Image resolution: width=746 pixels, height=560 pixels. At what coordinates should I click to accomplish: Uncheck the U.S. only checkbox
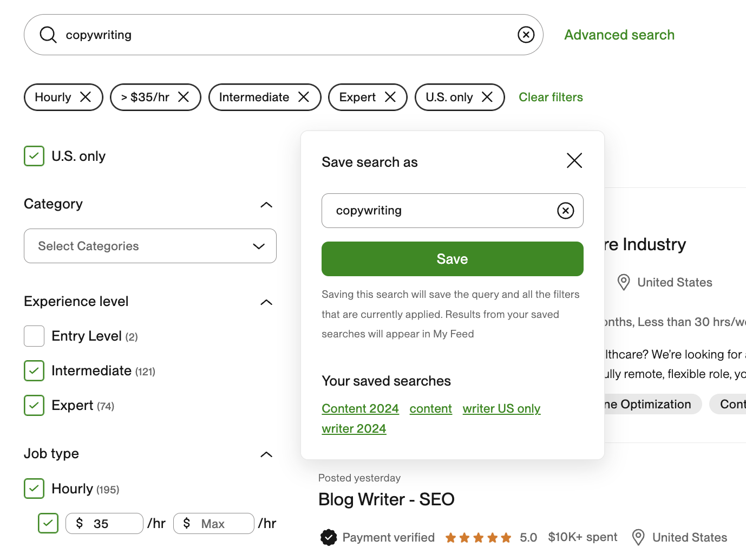[34, 156]
